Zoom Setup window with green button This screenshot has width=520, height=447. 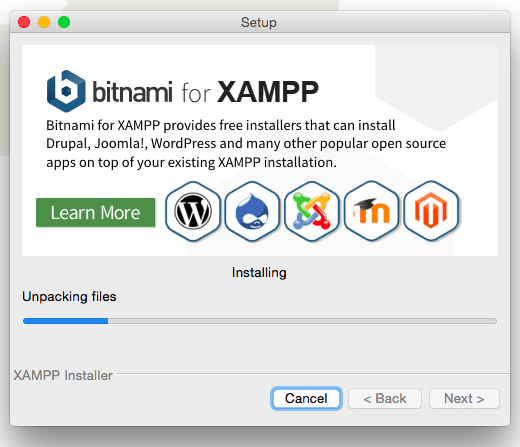pyautogui.click(x=64, y=22)
